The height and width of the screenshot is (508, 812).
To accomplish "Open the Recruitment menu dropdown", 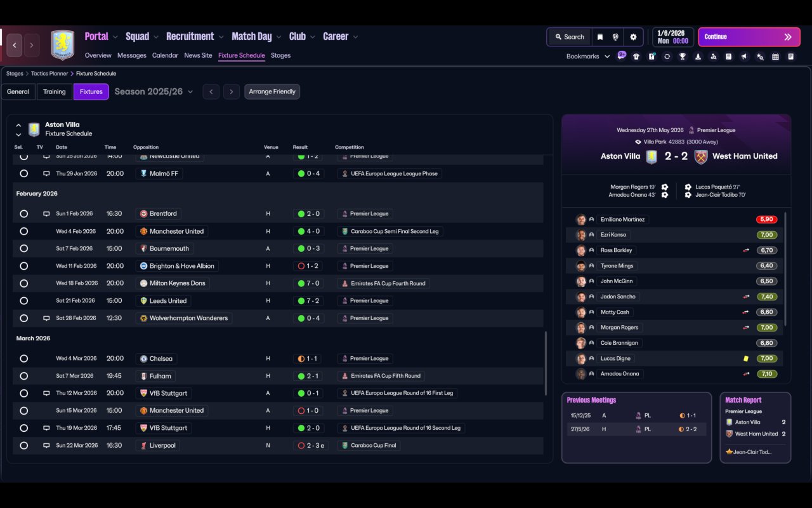I will click(x=195, y=37).
